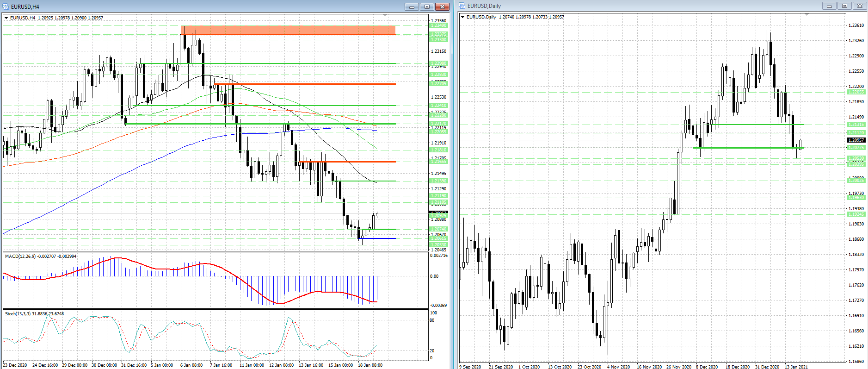Minimize the EURUSD,H4 chart window
Screen dimensions: 868x369
[412, 6]
